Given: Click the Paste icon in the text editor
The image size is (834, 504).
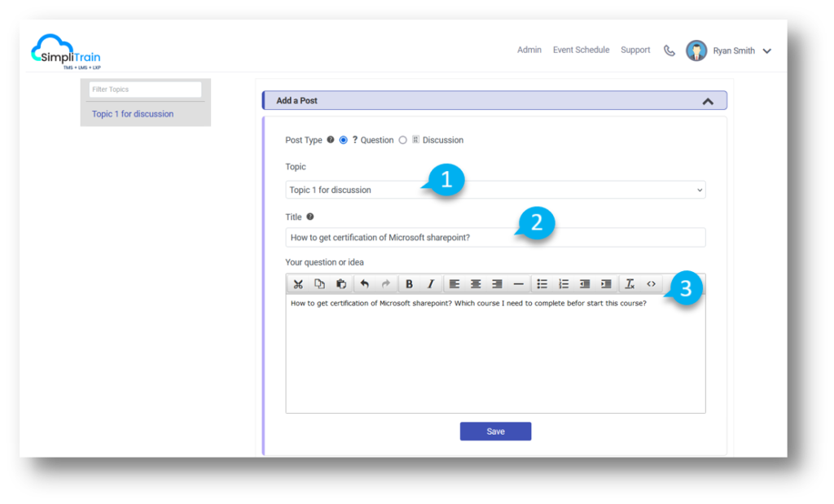Looking at the screenshot, I should coord(340,283).
